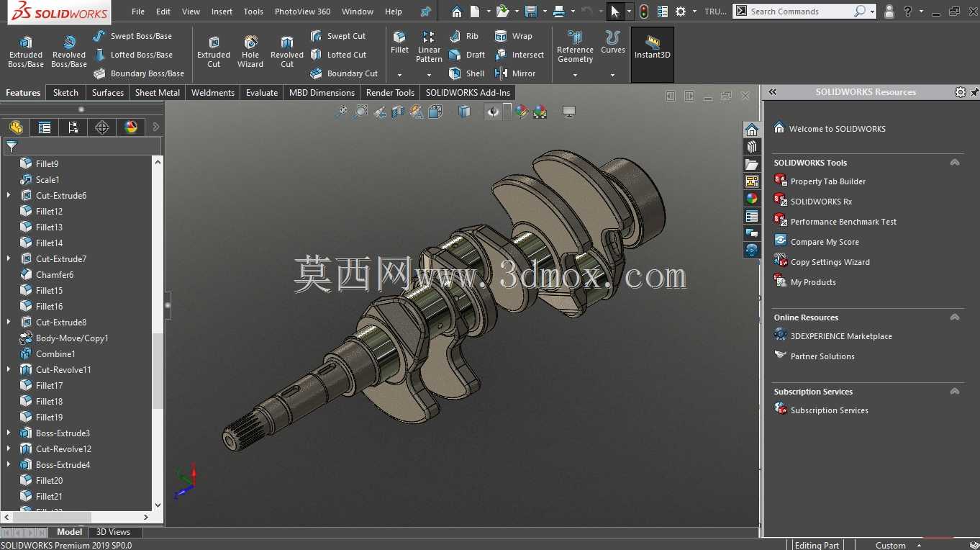The width and height of the screenshot is (980, 550).
Task: Click the Search Commands field
Action: point(800,12)
